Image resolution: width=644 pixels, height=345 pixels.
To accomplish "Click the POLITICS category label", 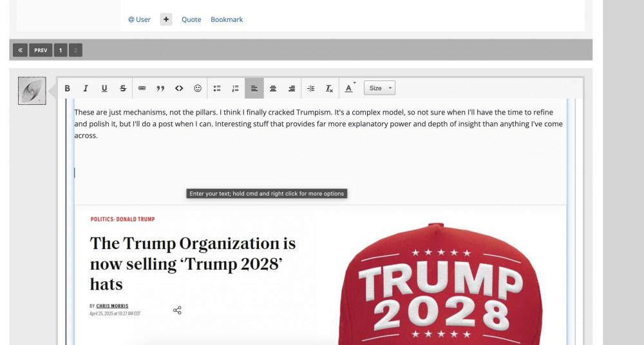I will [102, 219].
